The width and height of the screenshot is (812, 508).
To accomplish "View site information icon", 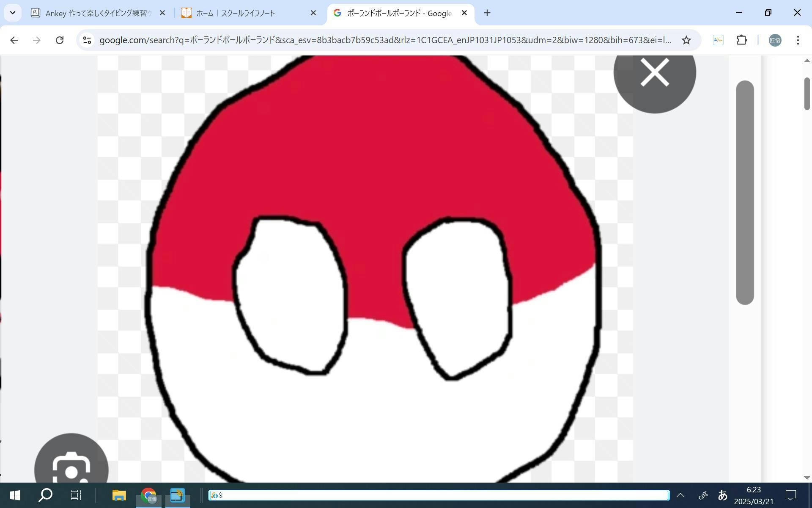I will pos(87,40).
